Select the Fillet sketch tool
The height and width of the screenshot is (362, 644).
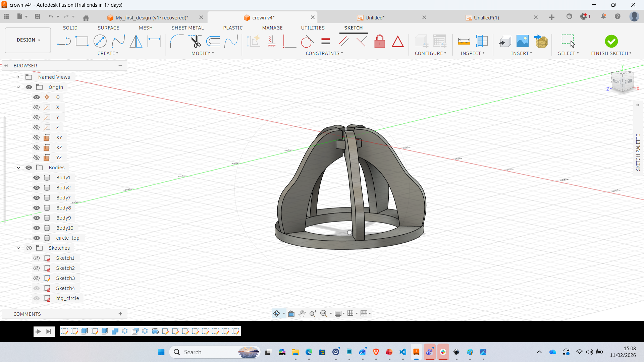point(176,42)
